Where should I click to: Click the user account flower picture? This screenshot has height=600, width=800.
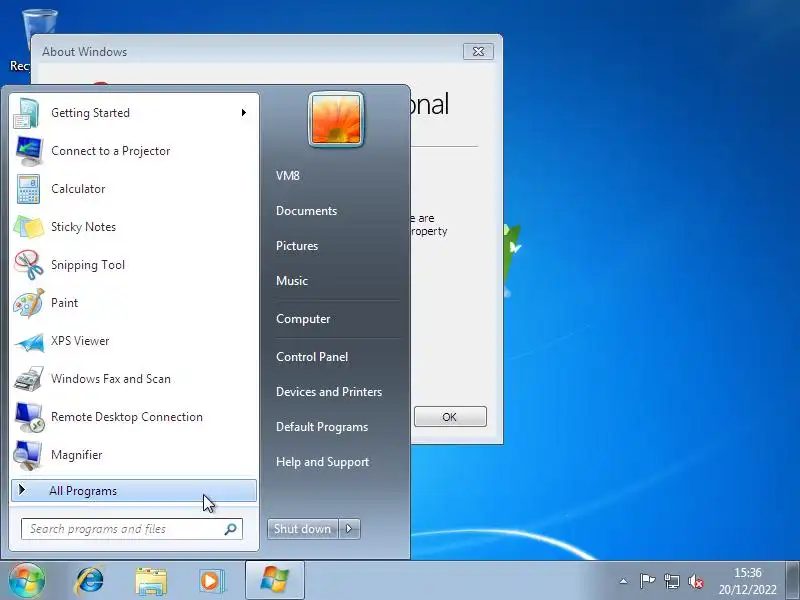coord(336,119)
